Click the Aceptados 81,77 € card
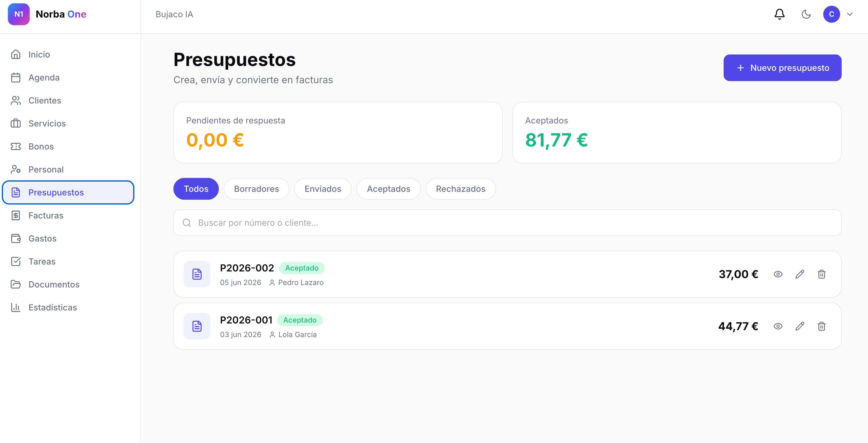 pyautogui.click(x=677, y=133)
